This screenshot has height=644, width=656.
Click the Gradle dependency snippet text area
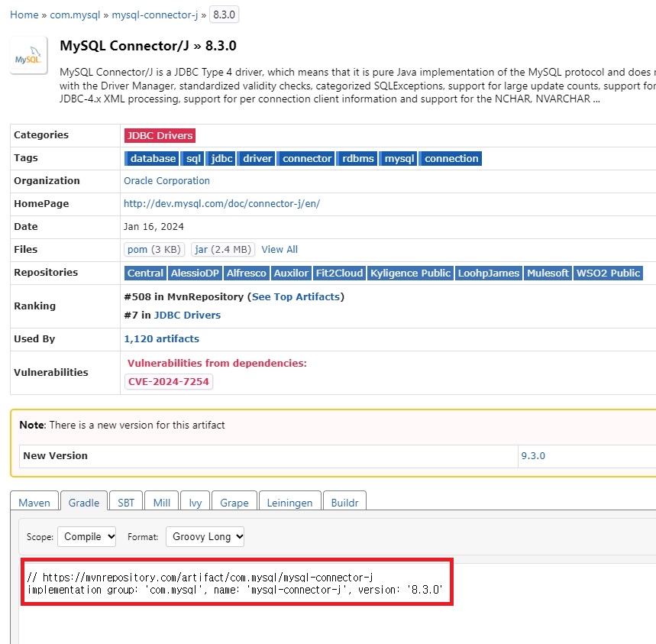click(x=237, y=582)
